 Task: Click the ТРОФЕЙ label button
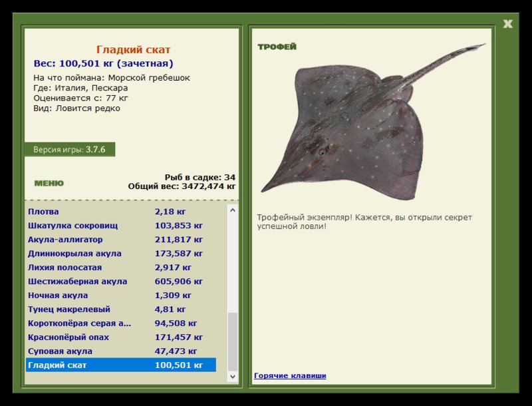pos(277,47)
